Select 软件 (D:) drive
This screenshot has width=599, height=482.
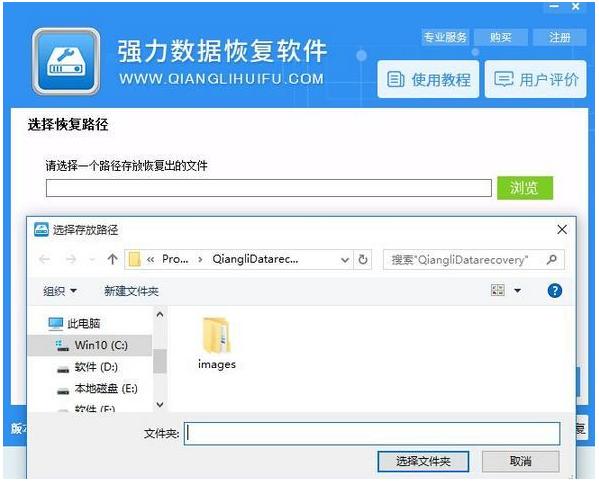[x=90, y=367]
